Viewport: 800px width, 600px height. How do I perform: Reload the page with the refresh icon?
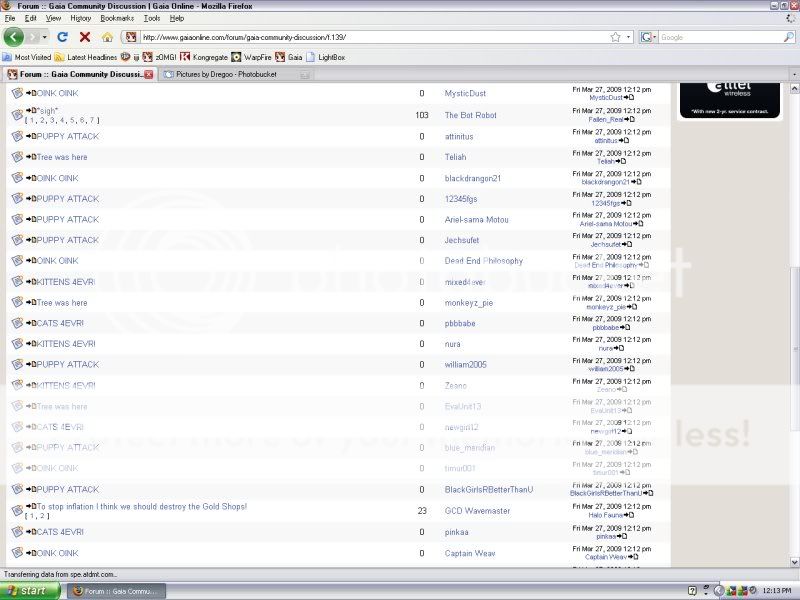(62, 37)
